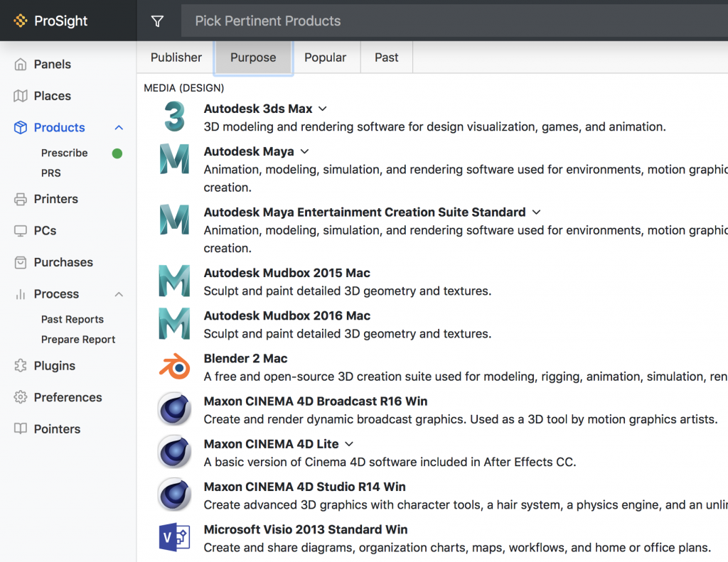
Task: Click the 3ds Max description text
Action: (x=435, y=126)
